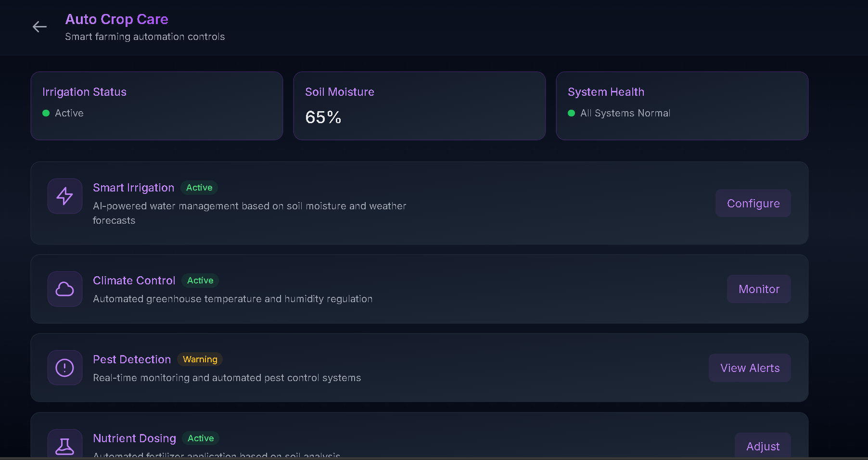The width and height of the screenshot is (868, 460).
Task: Click the Active badge next to Smart Irrigation
Action: point(199,188)
